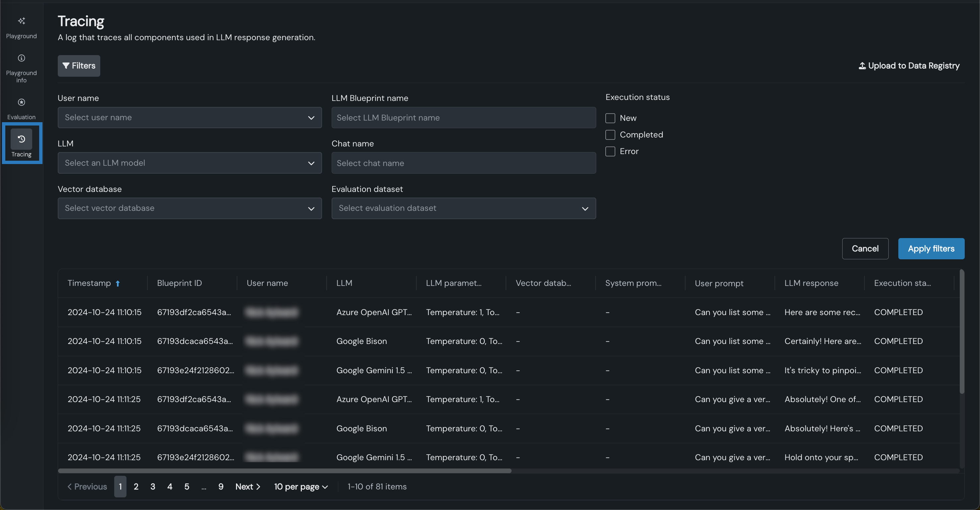Expand the Select user name dropdown

pos(190,118)
